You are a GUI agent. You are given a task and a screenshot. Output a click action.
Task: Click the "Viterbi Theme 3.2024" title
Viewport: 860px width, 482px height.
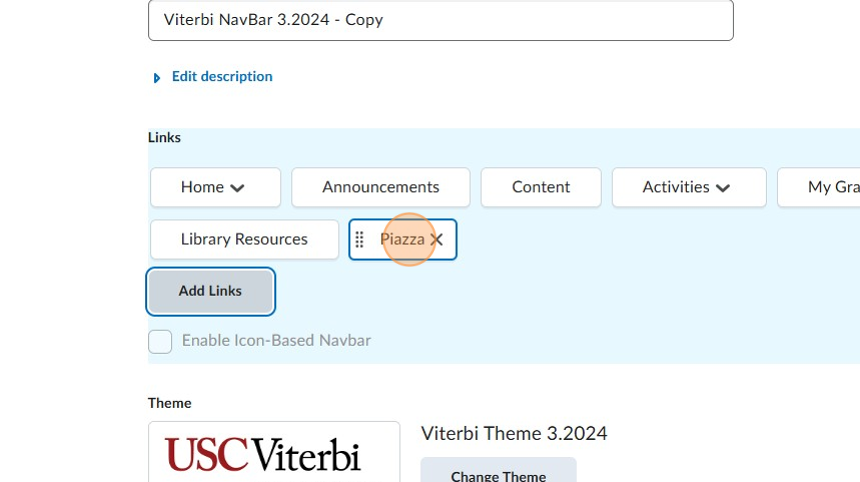(514, 433)
